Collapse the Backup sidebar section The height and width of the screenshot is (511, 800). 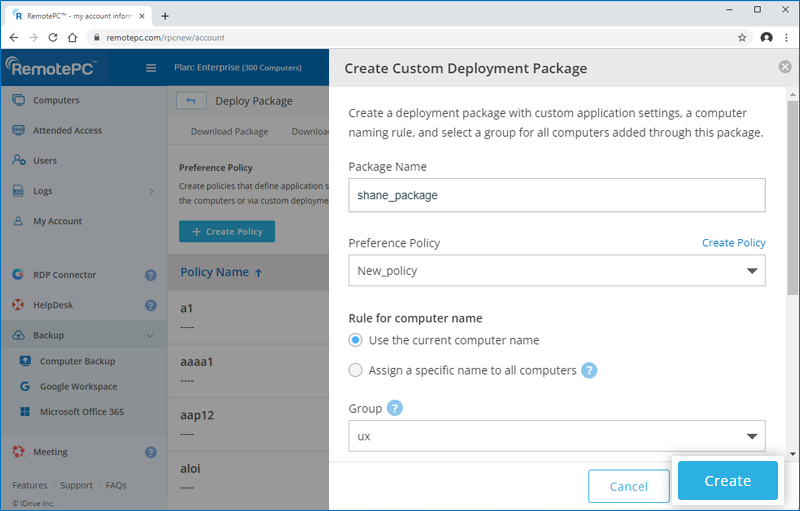151,336
